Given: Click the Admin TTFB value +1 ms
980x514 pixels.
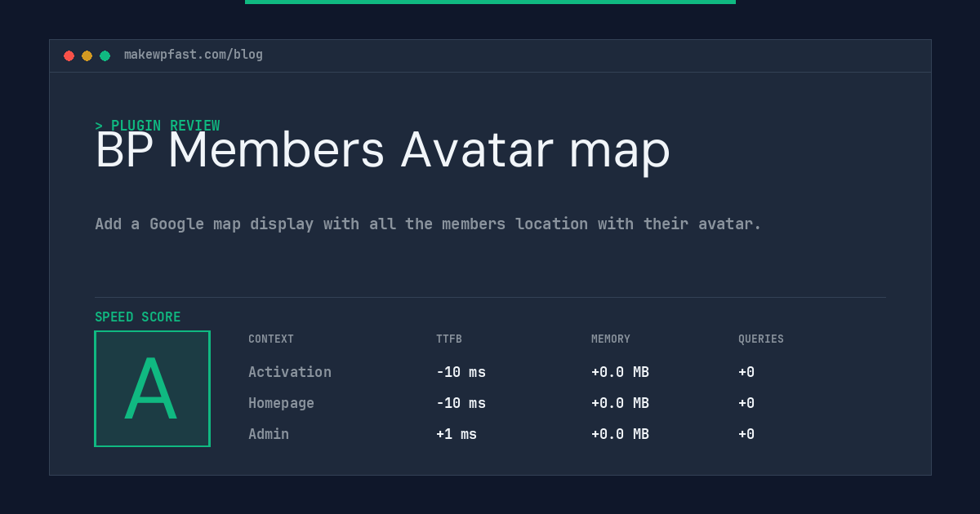Looking at the screenshot, I should coord(457,434).
